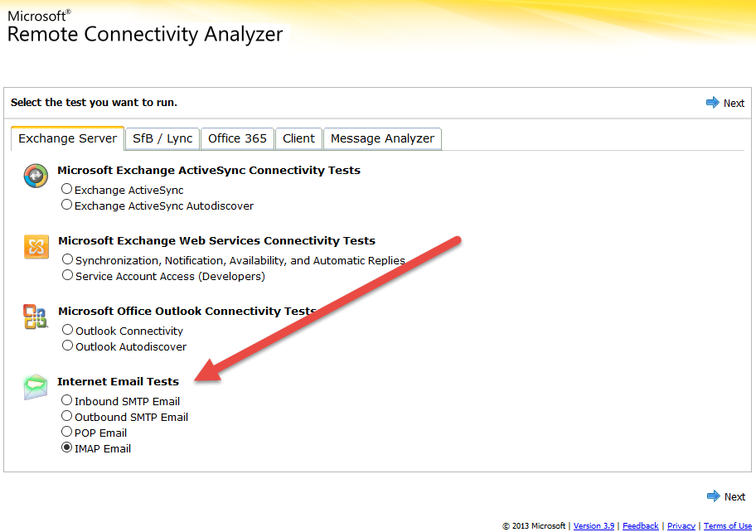
Task: Click the Microsoft Exchange Web Services Connectivity Tests heading
Action: [x=216, y=240]
